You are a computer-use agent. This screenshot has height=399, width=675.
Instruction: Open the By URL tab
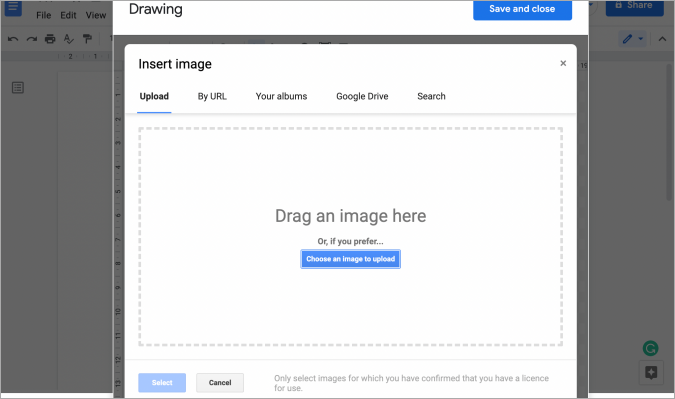click(x=212, y=96)
